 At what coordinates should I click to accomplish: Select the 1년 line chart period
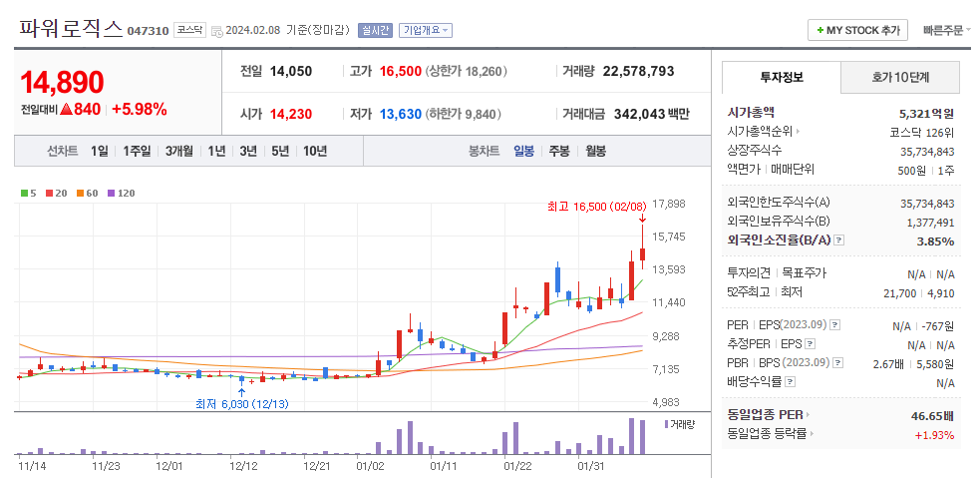(x=216, y=151)
